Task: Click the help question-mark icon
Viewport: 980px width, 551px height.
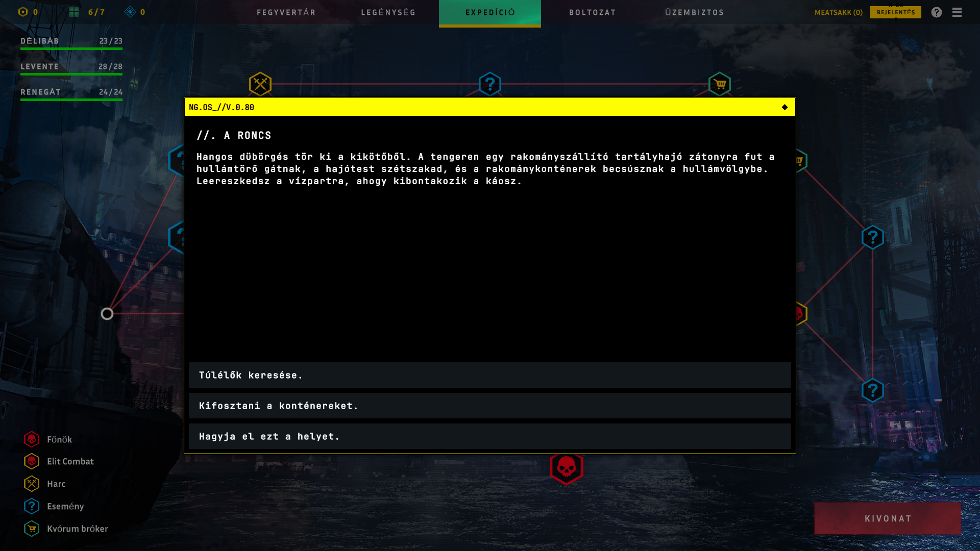Action: click(936, 12)
